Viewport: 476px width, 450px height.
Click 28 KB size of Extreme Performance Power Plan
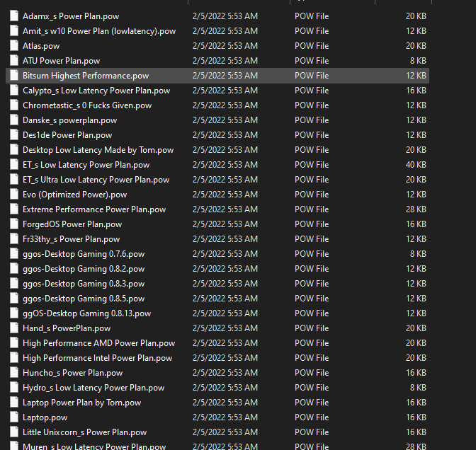pos(416,209)
